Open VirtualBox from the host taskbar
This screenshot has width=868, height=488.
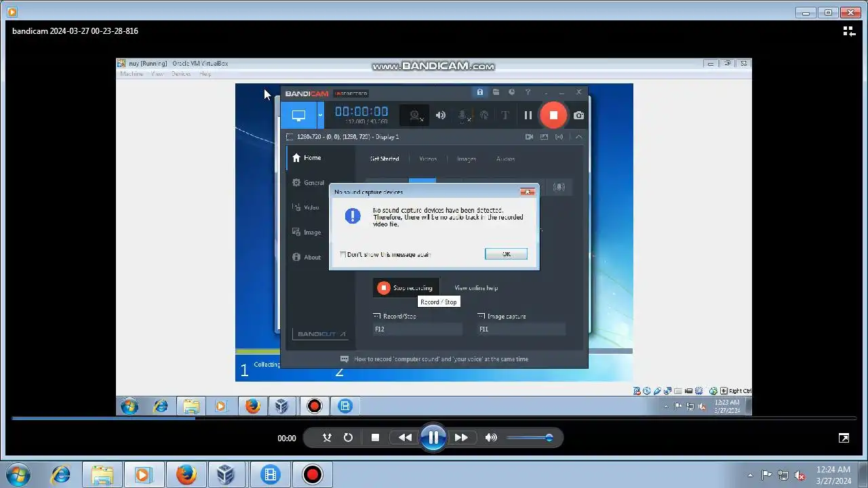[x=226, y=474]
